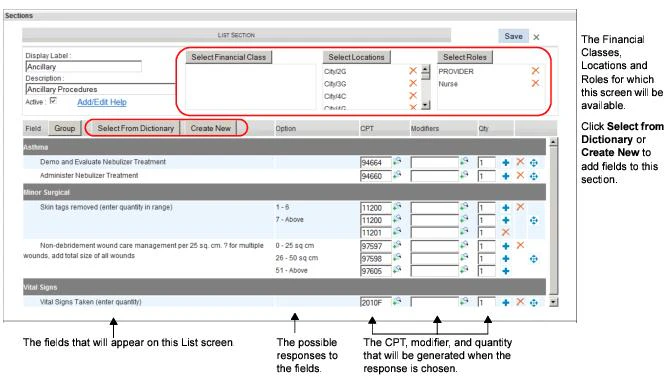The image size is (671, 382).
Task: Remove the PROVIDER role
Action: 535,71
